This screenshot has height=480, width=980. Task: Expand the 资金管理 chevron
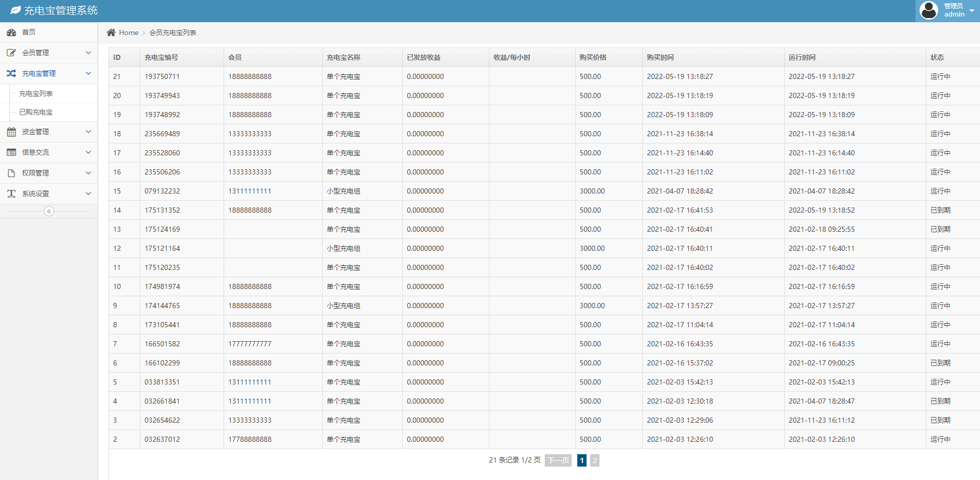point(88,132)
